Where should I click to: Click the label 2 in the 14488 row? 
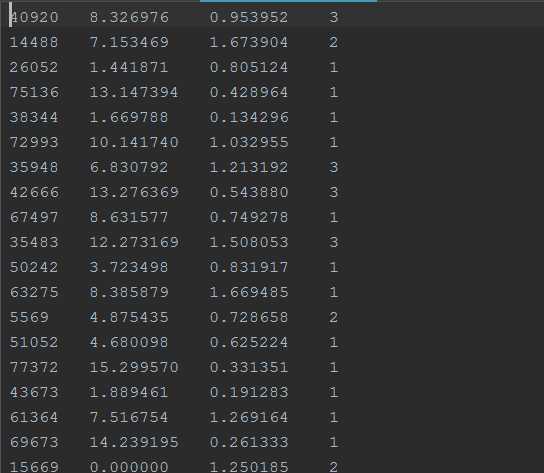click(x=333, y=42)
